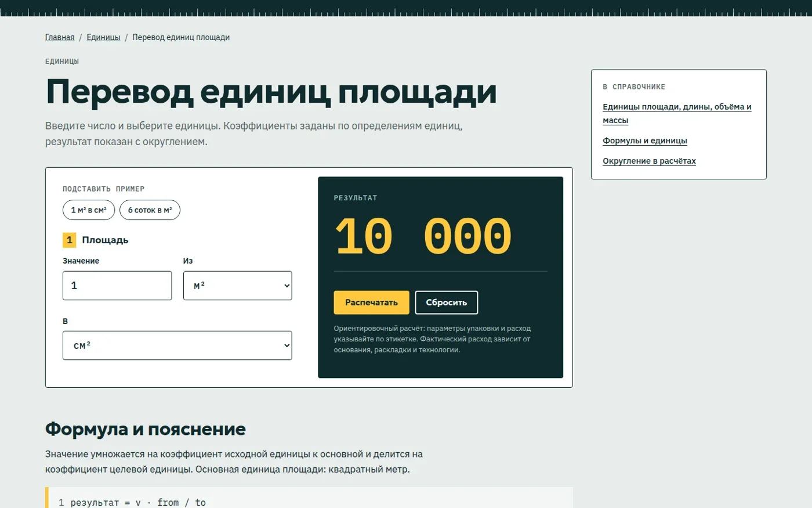Screen dimensions: 812x508
Task: Click the Распечатать button
Action: pos(371,302)
